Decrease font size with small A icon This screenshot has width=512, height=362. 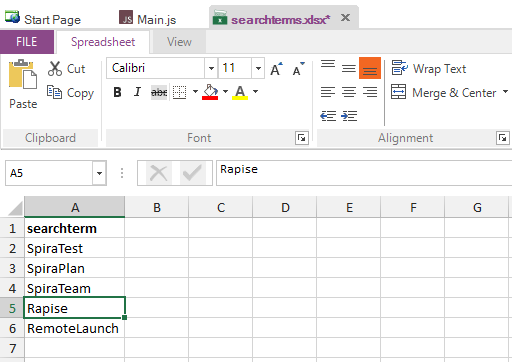[x=298, y=69]
